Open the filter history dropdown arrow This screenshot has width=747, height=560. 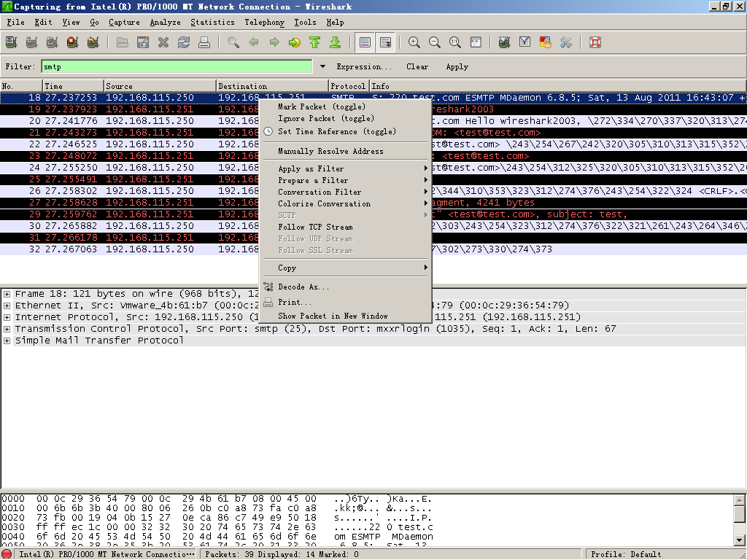click(x=322, y=66)
